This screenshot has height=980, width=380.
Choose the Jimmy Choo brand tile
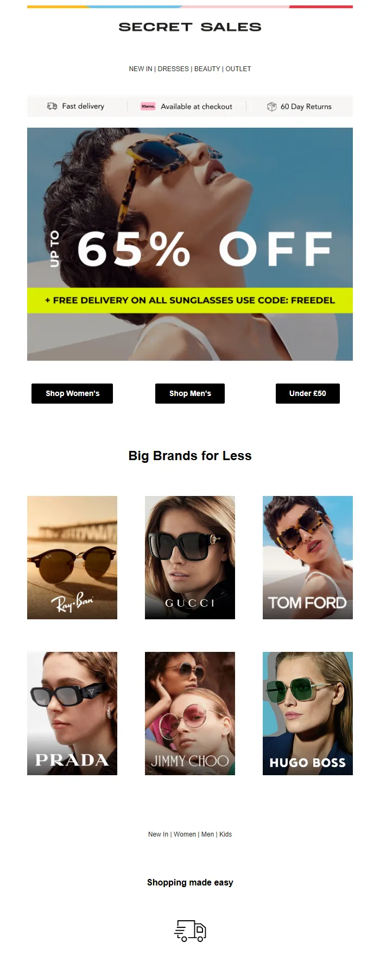point(190,713)
